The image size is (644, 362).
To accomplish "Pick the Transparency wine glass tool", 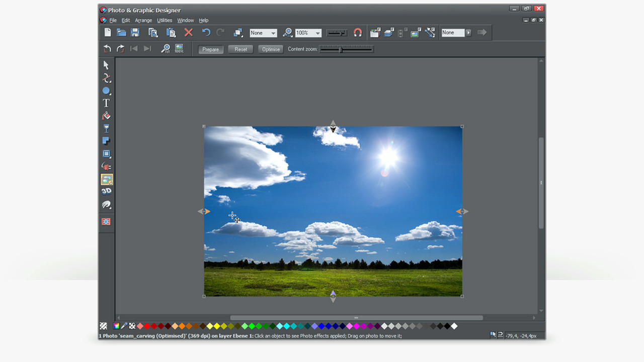I will click(106, 129).
